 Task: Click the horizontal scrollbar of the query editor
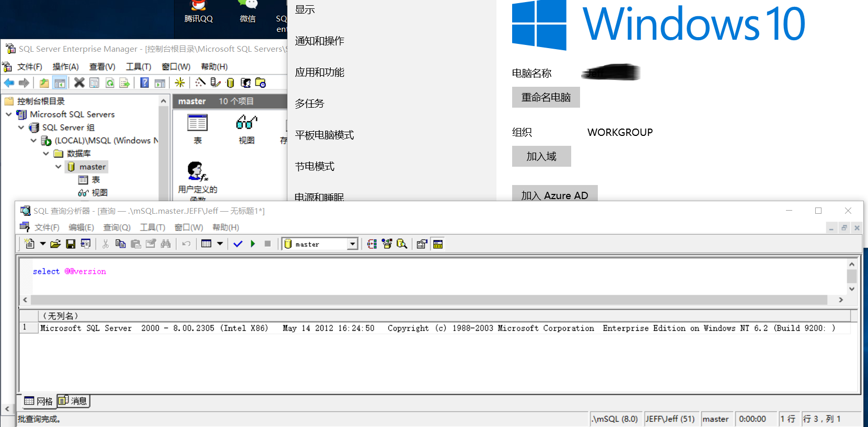pos(429,300)
